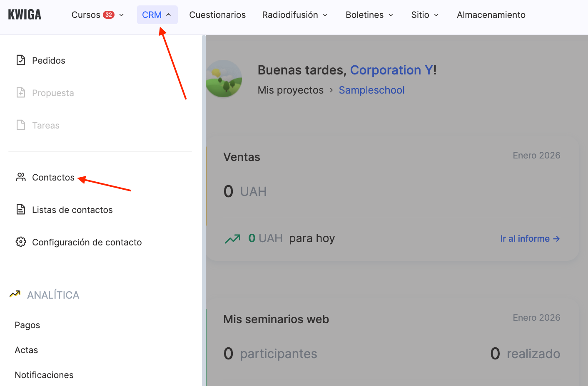Viewport: 588px width, 386px height.
Task: Collapse the CRM dropdown menu
Action: click(x=157, y=15)
